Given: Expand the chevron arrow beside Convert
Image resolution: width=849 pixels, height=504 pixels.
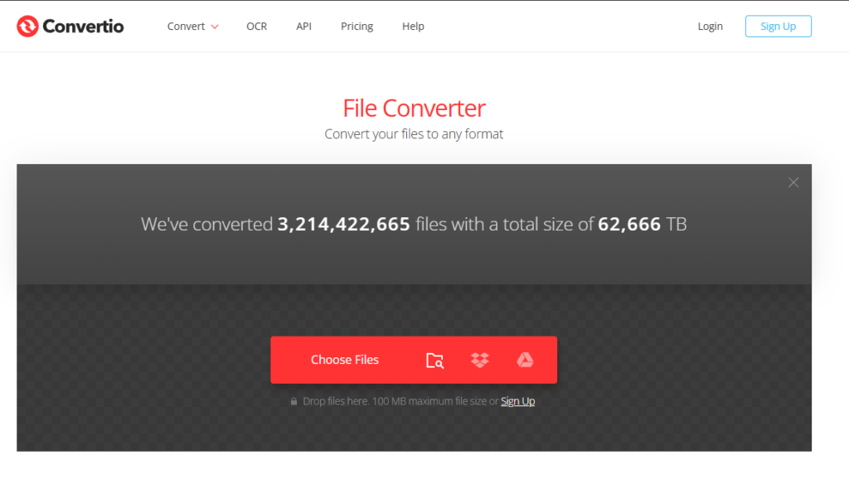Looking at the screenshot, I should coord(215,27).
